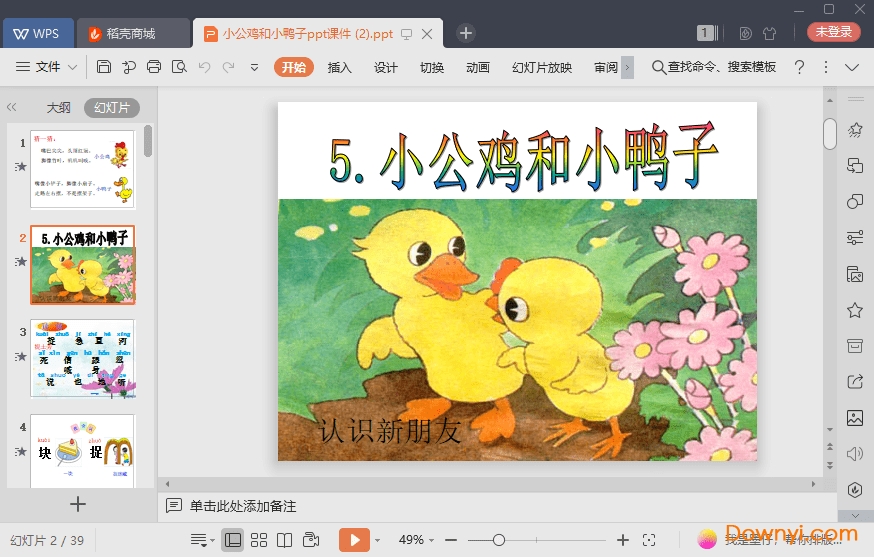Click the animation star under slide 2
Image resolution: width=874 pixels, height=557 pixels.
21,261
